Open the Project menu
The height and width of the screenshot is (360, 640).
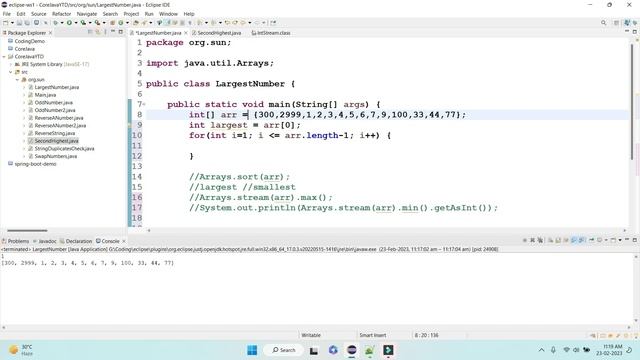pyautogui.click(x=131, y=14)
